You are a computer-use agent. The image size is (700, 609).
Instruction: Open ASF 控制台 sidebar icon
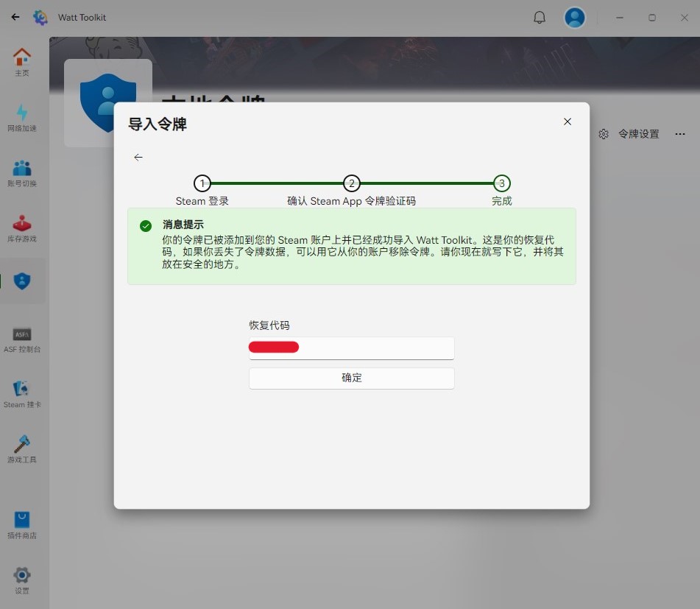22,334
